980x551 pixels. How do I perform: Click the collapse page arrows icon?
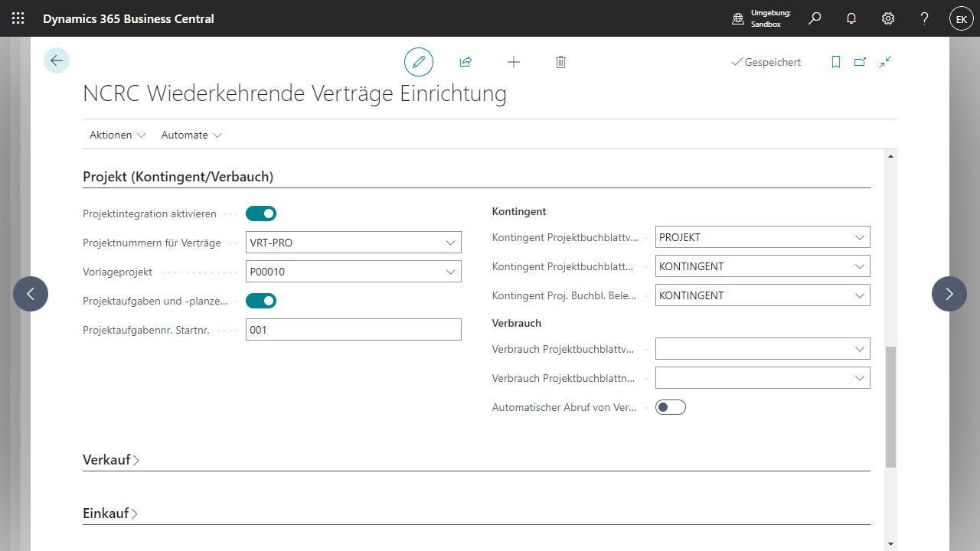[885, 62]
